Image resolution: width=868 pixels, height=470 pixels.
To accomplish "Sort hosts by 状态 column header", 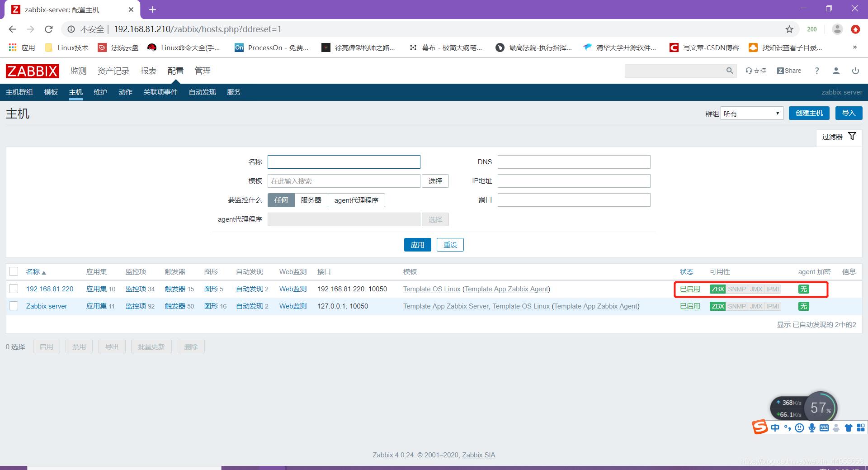I will click(x=686, y=271).
